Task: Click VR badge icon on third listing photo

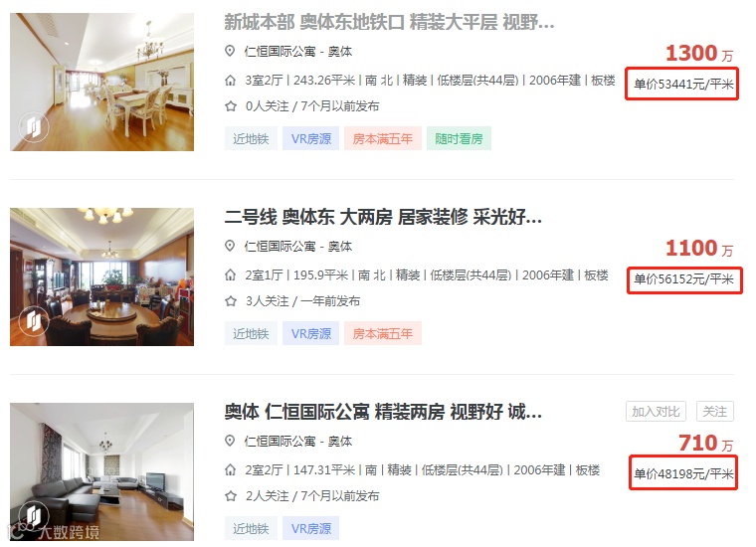Action: pyautogui.click(x=34, y=516)
